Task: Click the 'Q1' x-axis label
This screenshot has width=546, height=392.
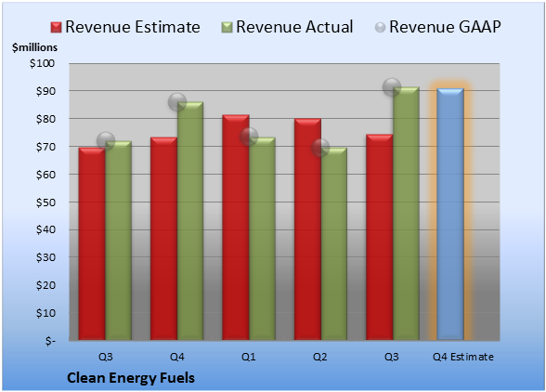Action: [249, 357]
